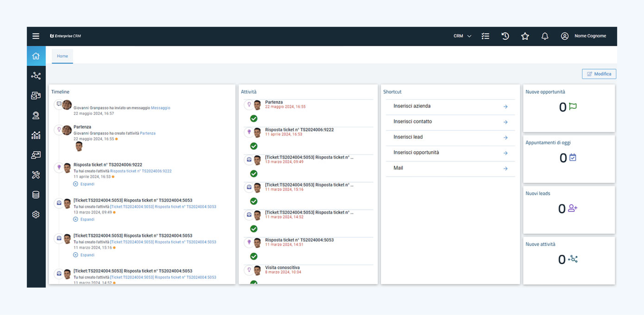Expand the 11 aprile 2024 timeline entry
This screenshot has height=315, width=644.
click(x=84, y=184)
